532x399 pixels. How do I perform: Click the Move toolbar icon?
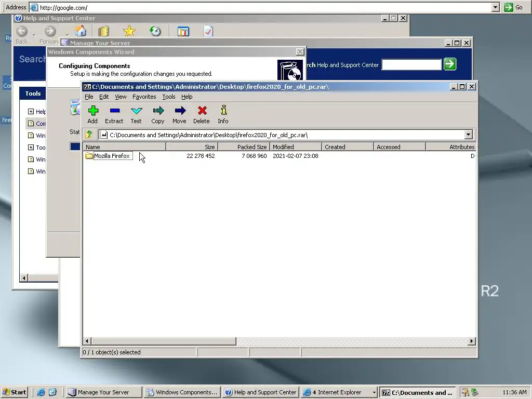[x=179, y=115]
